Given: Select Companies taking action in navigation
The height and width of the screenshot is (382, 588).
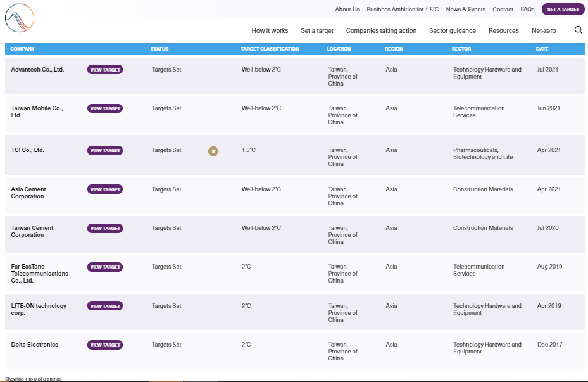Looking at the screenshot, I should pyautogui.click(x=381, y=31).
